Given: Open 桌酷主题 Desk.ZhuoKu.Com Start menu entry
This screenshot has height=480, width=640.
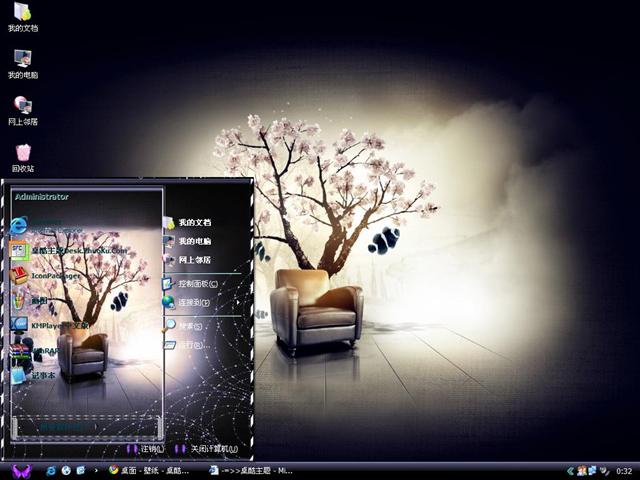Looking at the screenshot, I should 69,250.
